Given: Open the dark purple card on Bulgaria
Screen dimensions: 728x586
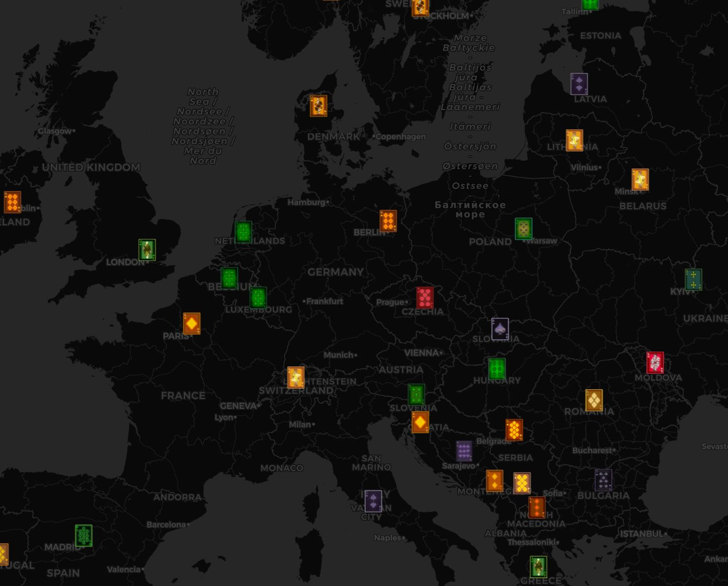Looking at the screenshot, I should click(603, 480).
